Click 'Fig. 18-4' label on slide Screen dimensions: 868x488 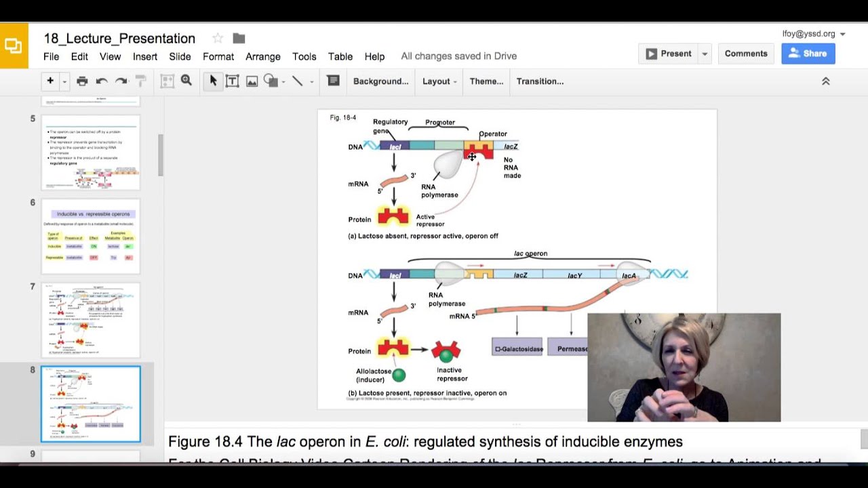point(342,118)
